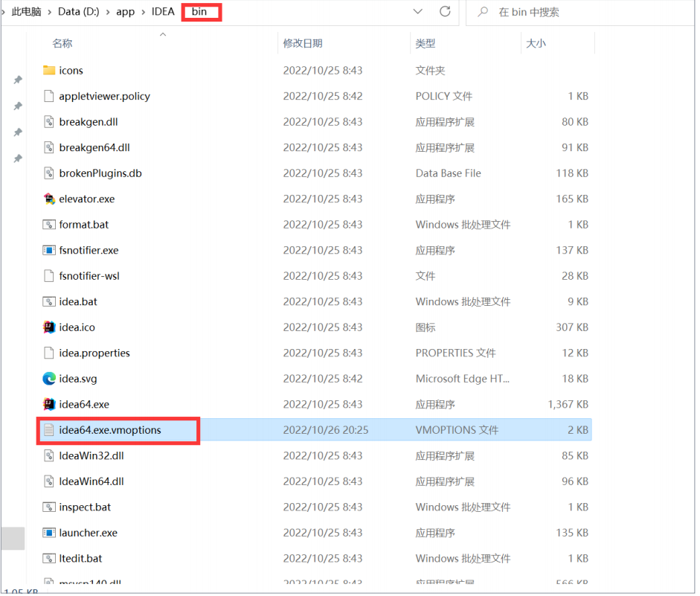Image resolution: width=700 pixels, height=596 pixels.
Task: Click the 1,367 KB size cell
Action: coord(568,405)
